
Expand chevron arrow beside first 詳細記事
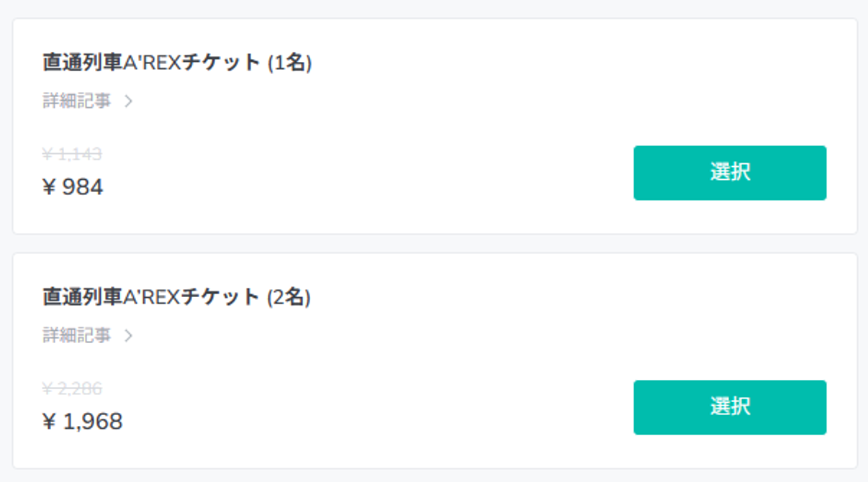click(128, 101)
